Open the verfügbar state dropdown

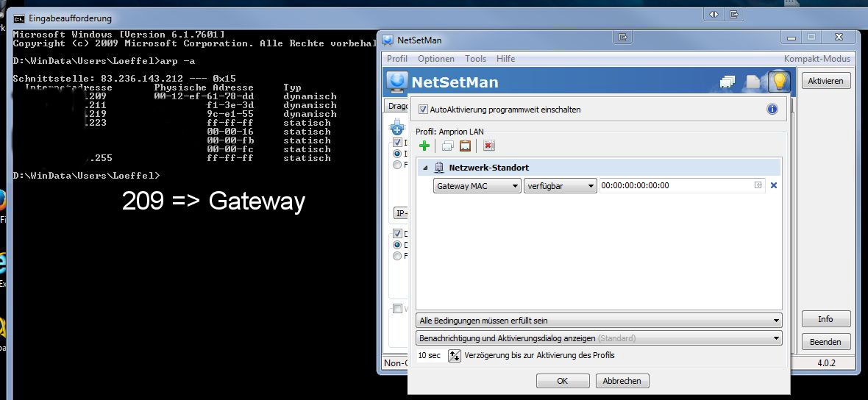pyautogui.click(x=561, y=186)
